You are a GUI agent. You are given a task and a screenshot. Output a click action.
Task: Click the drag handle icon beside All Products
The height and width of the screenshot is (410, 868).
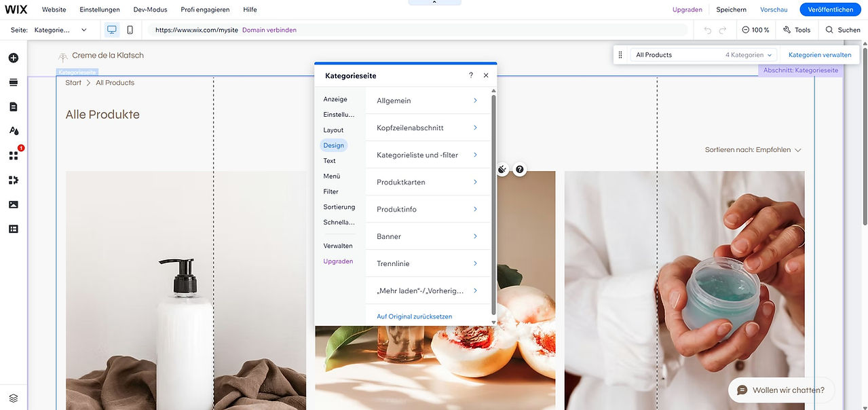pyautogui.click(x=620, y=55)
